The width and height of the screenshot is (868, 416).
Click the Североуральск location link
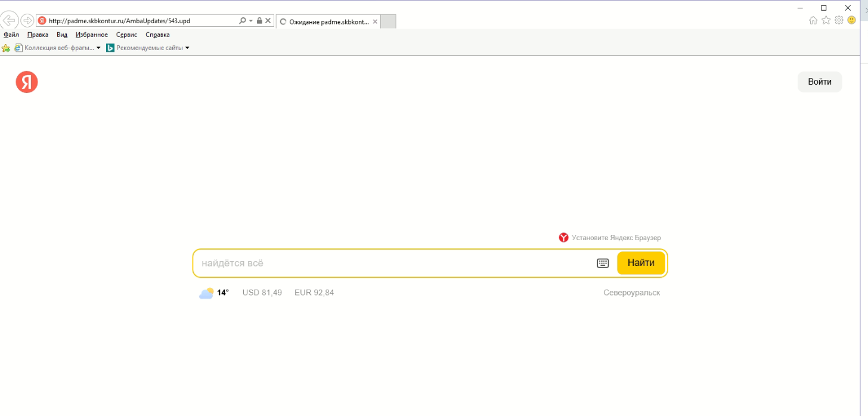pyautogui.click(x=632, y=293)
